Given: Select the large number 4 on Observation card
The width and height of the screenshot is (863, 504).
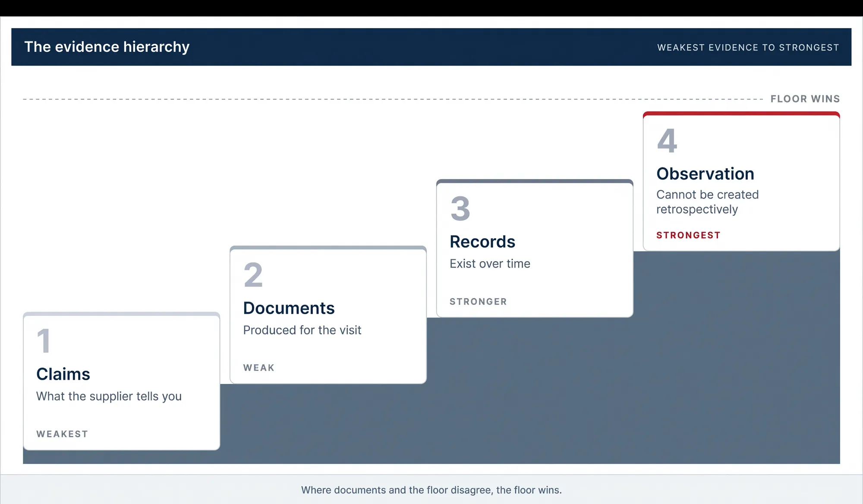Looking at the screenshot, I should point(667,141).
